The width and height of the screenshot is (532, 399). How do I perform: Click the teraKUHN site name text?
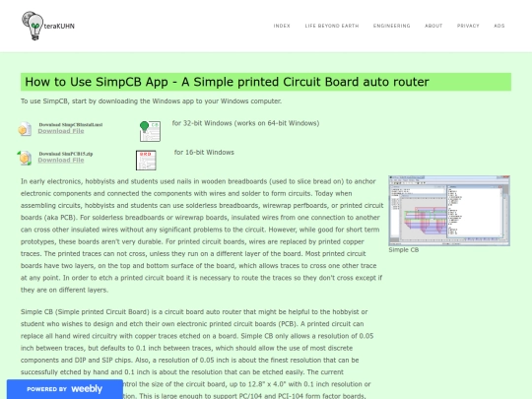[59, 27]
